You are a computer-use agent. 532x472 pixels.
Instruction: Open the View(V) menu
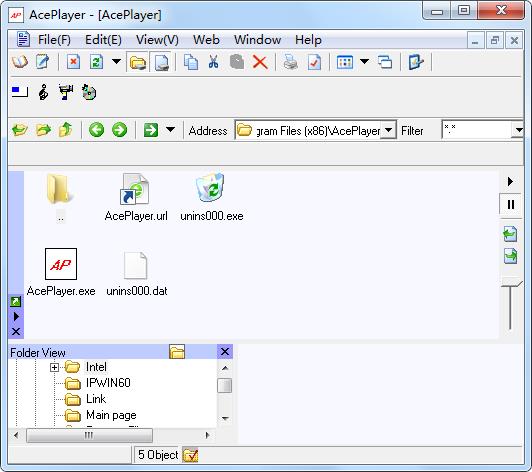[157, 40]
